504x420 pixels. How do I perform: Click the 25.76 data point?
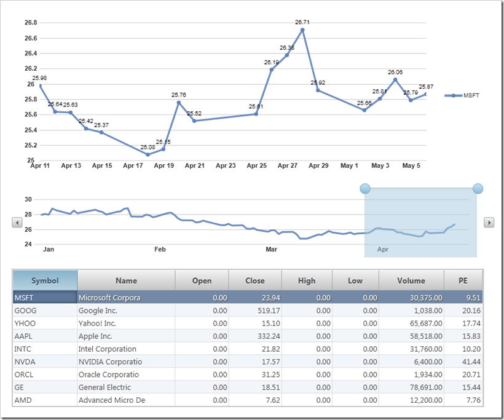179,103
